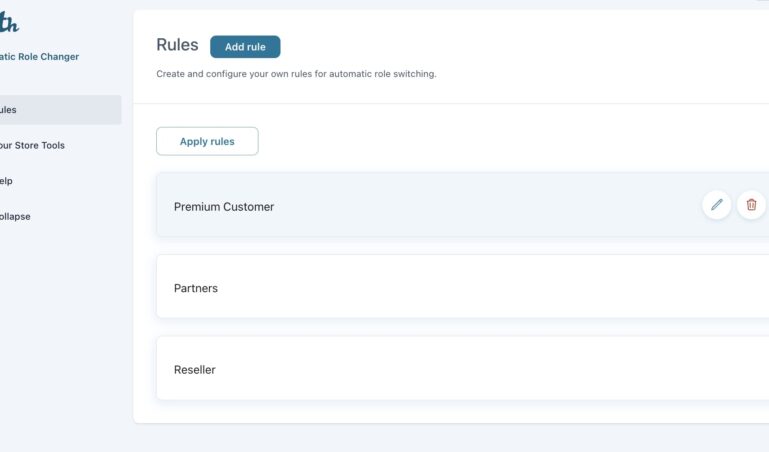
Task: Select the Reseller rule row
Action: coord(462,368)
